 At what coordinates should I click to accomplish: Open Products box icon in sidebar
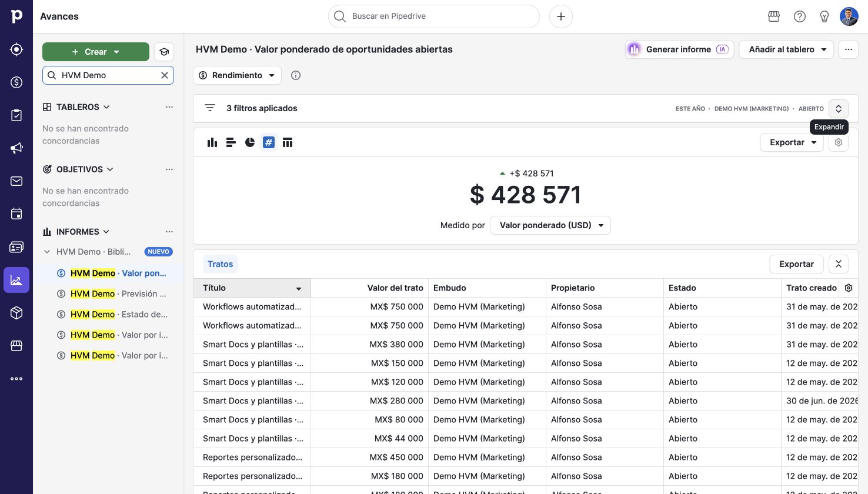[x=16, y=313]
